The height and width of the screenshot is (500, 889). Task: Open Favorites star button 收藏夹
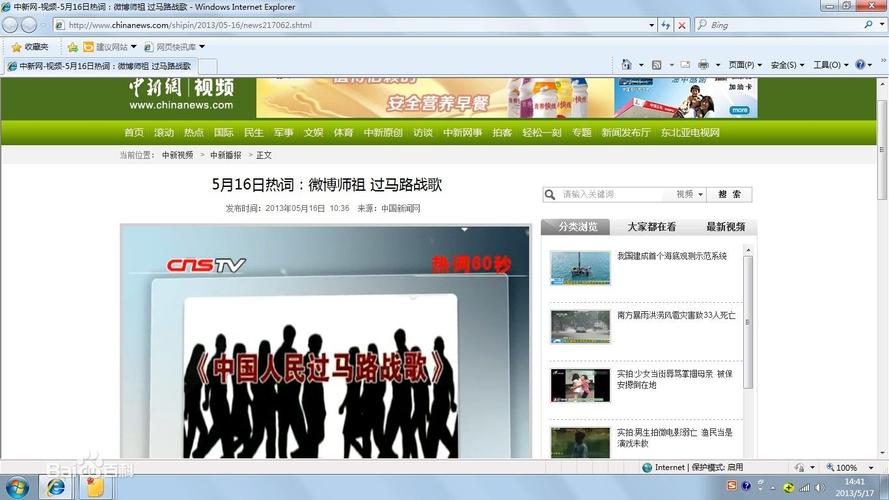(x=30, y=46)
